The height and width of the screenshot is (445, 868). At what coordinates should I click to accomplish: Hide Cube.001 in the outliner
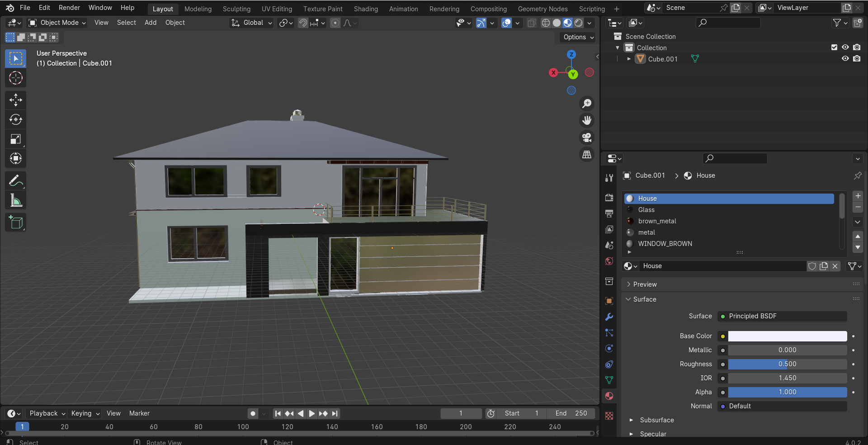(845, 59)
